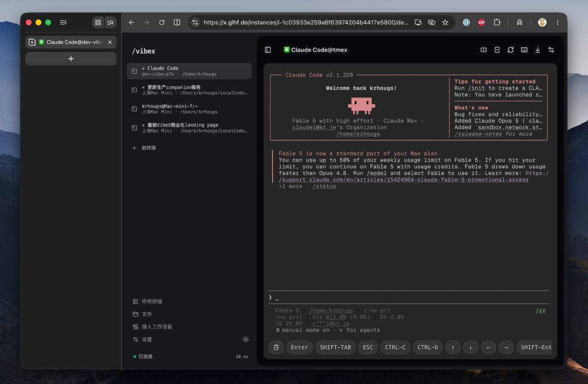Click the 已连接 connection status
This screenshot has width=588, height=384.
click(143, 356)
